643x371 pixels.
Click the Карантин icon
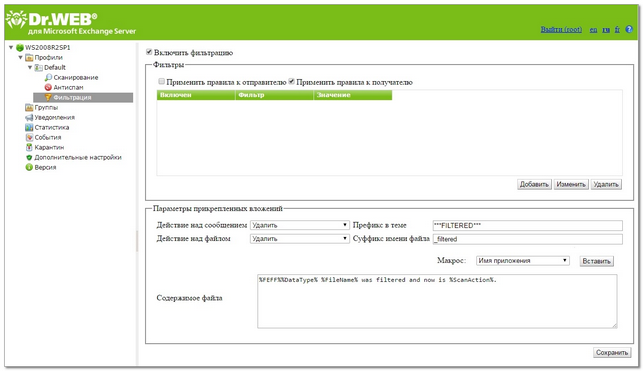coord(29,147)
